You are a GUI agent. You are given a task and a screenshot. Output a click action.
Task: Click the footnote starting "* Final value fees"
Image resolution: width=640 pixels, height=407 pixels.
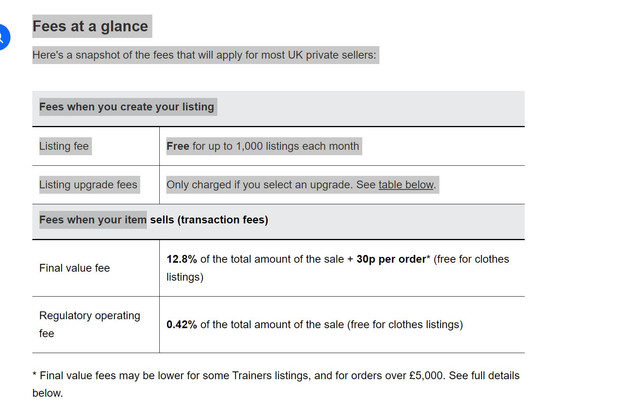276,384
